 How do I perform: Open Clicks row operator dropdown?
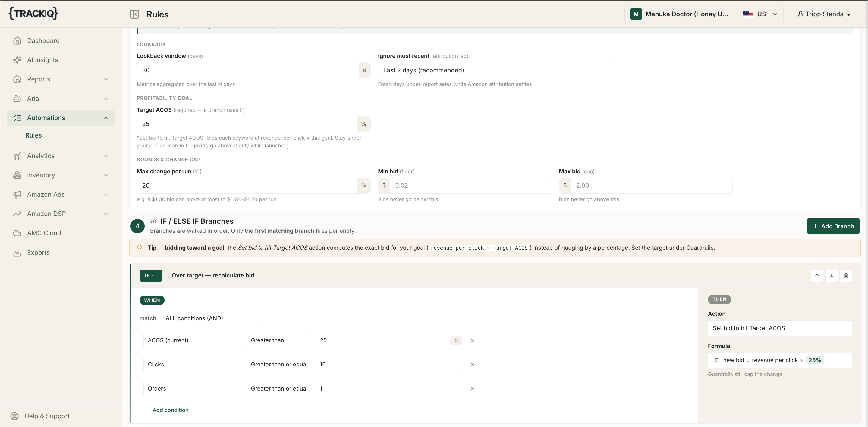pyautogui.click(x=279, y=364)
